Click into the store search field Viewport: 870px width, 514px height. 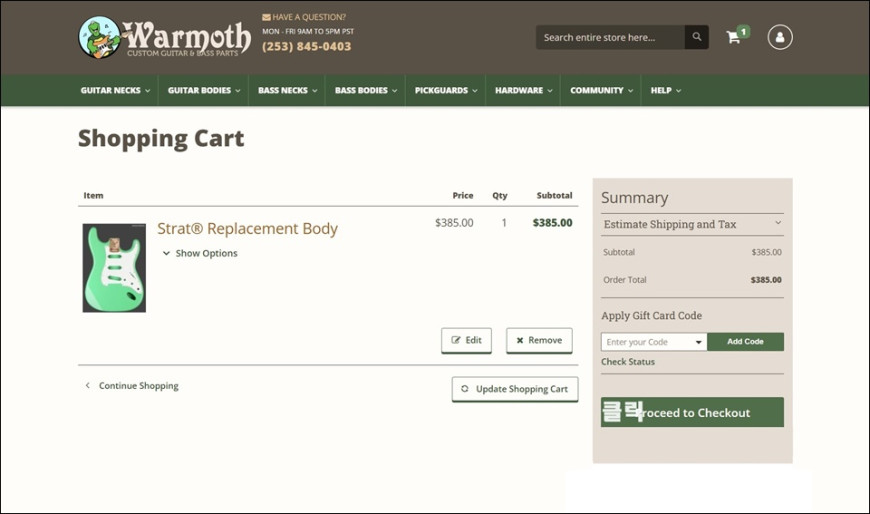coord(610,37)
